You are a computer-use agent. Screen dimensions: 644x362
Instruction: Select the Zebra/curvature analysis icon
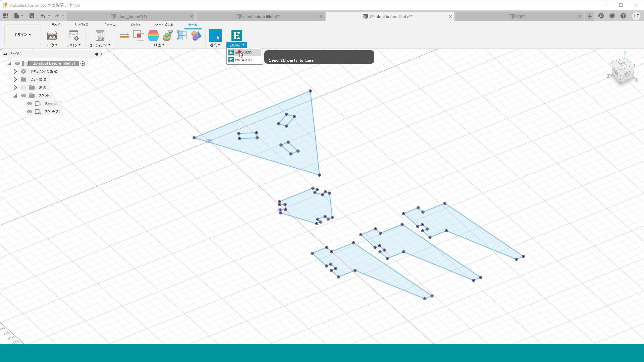tap(153, 36)
